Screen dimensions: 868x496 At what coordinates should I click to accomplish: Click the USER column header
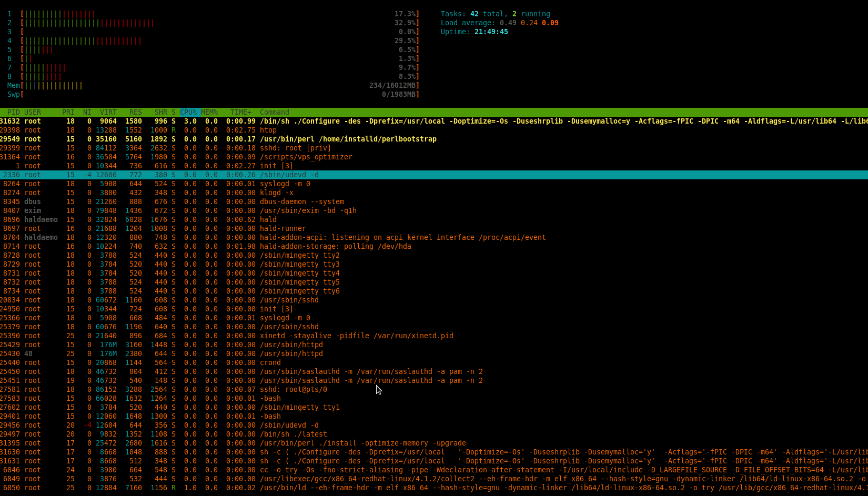point(33,112)
